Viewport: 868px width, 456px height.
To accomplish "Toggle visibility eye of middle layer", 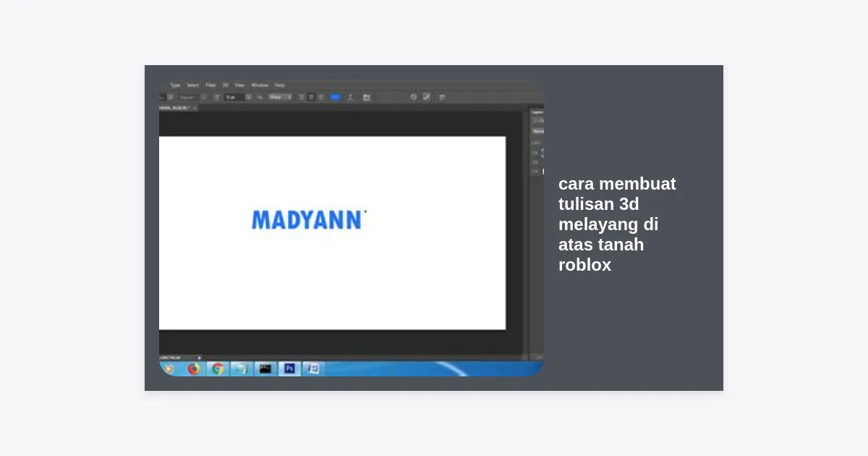I will pyautogui.click(x=535, y=162).
